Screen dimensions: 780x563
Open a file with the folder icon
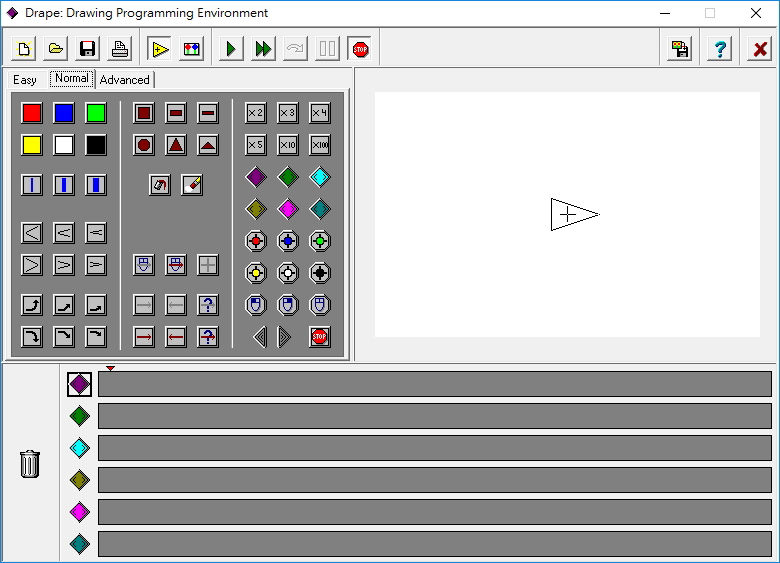(56, 49)
